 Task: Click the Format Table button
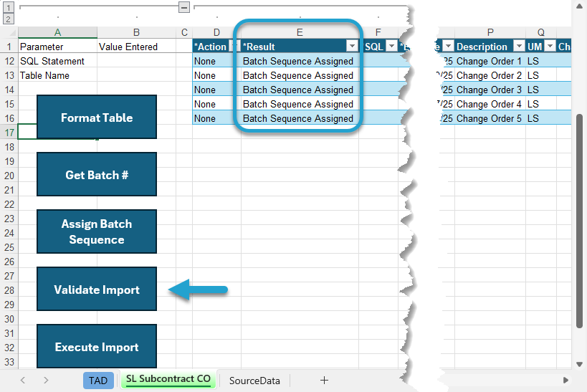97,117
